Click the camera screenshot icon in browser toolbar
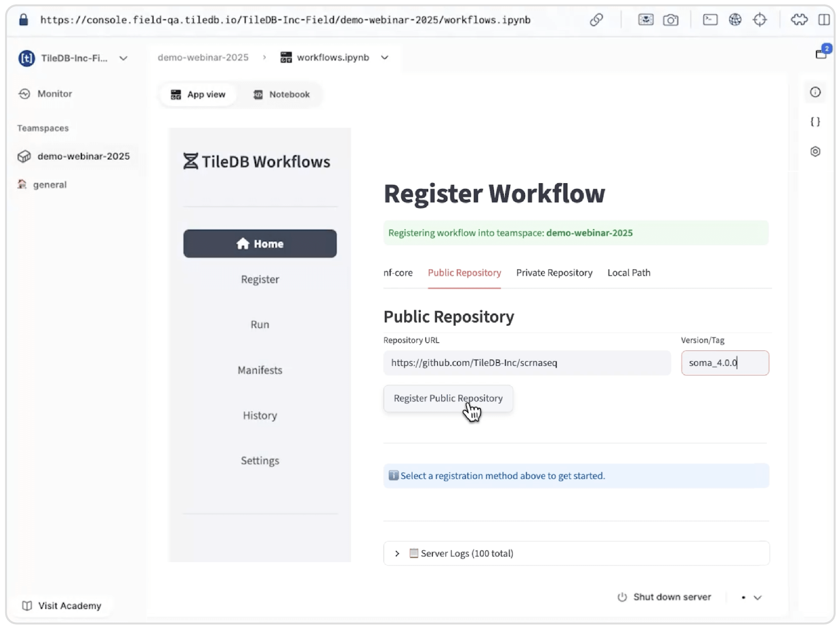This screenshot has height=628, width=840. pyautogui.click(x=671, y=19)
